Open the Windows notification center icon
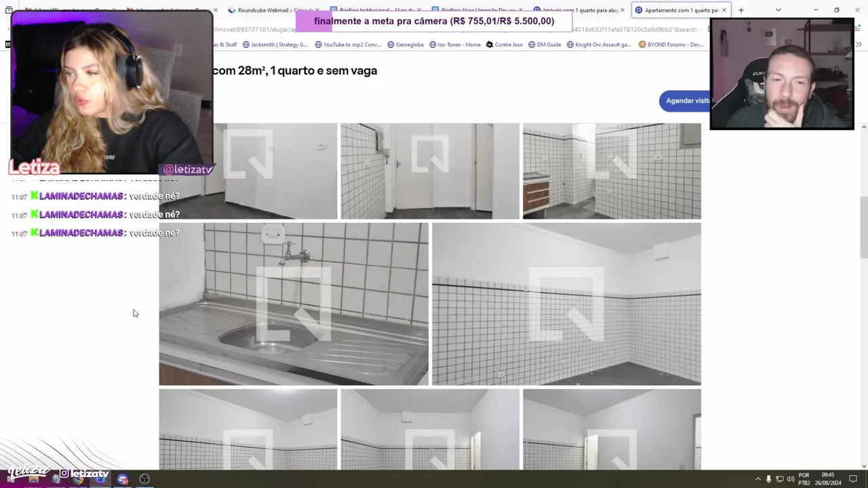 tap(853, 479)
